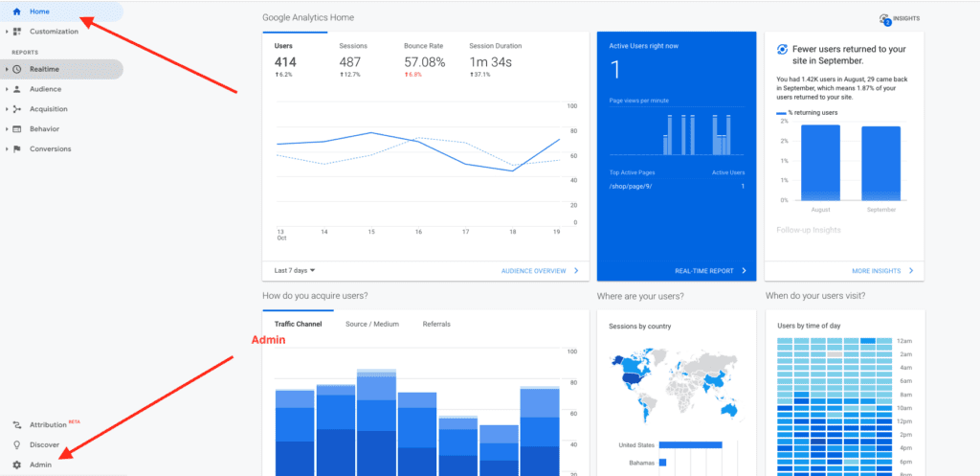Switch to Source / Medium tab
Screen dimensions: 980x476
pyautogui.click(x=372, y=324)
